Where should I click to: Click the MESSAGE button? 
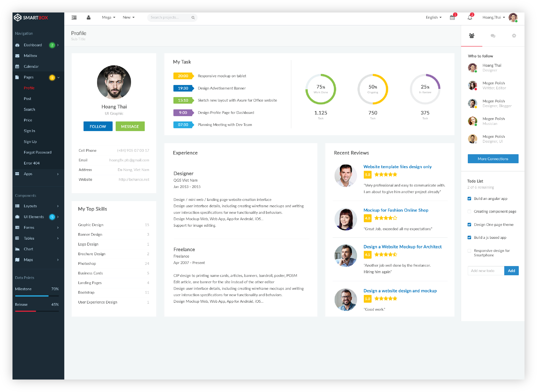point(130,127)
